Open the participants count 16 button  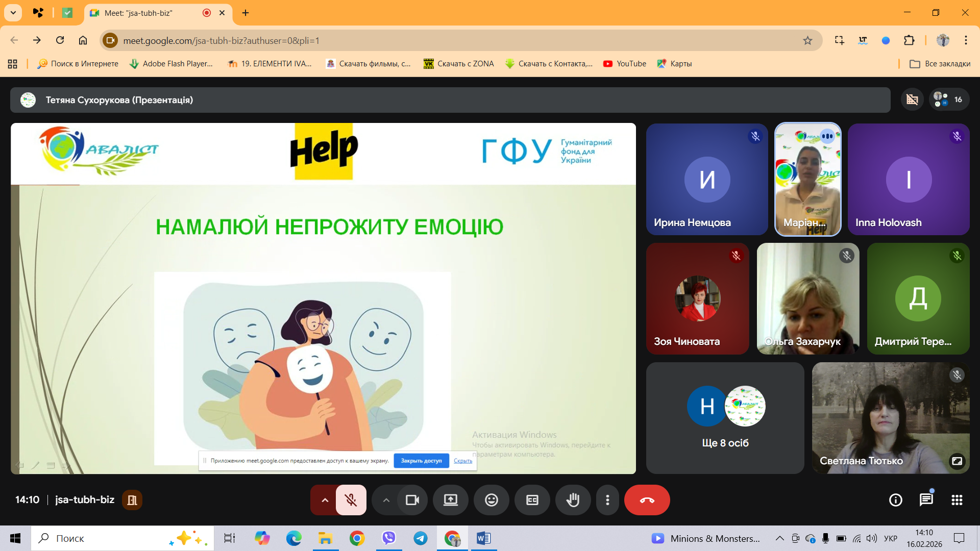948,99
